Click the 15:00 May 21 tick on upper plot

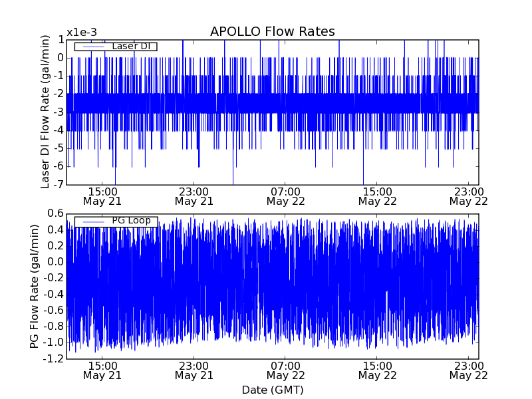(x=102, y=196)
